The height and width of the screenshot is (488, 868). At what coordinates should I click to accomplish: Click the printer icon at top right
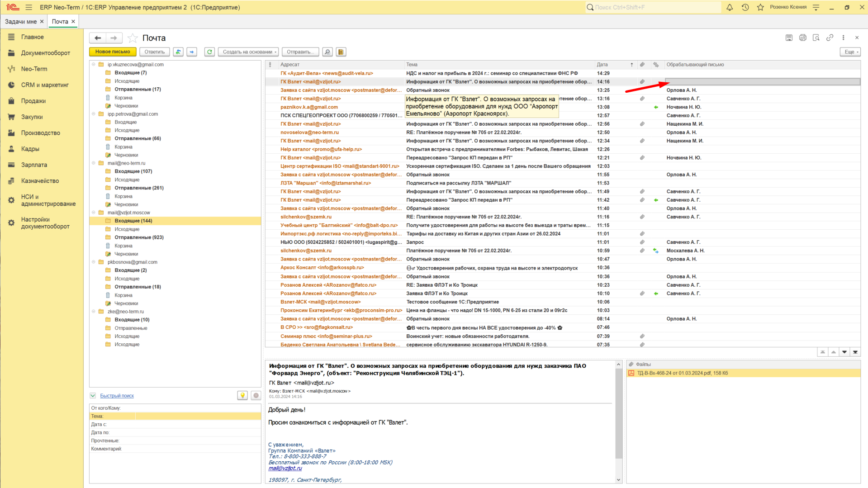coord(802,38)
